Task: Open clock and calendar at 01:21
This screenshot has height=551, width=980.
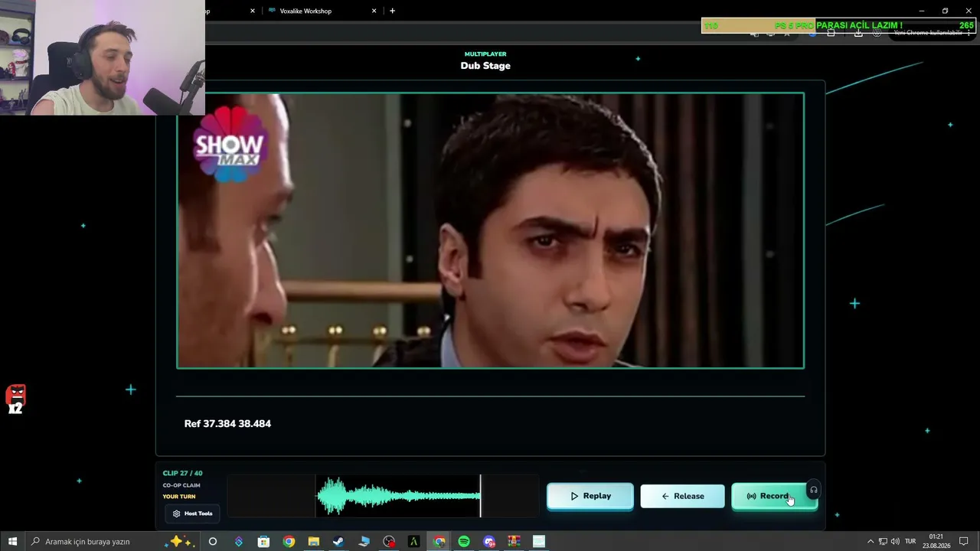Action: [x=936, y=541]
